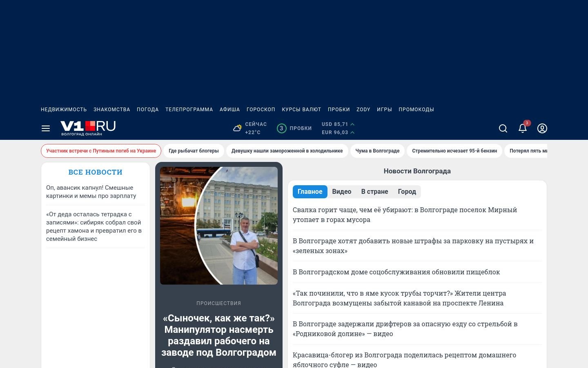Viewport: 588px width, 368px height.
Task: Open chip Девушку нашли замороженной в холодильнике
Action: click(x=287, y=151)
